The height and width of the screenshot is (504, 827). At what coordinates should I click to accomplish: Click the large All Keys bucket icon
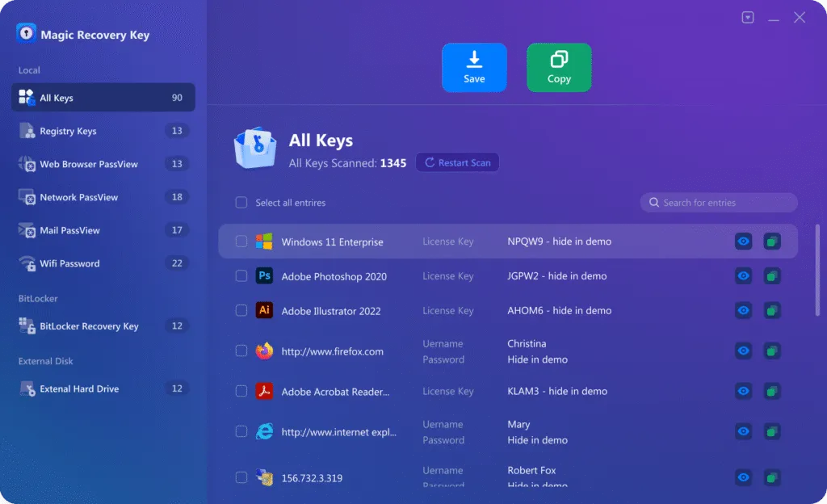click(x=255, y=148)
